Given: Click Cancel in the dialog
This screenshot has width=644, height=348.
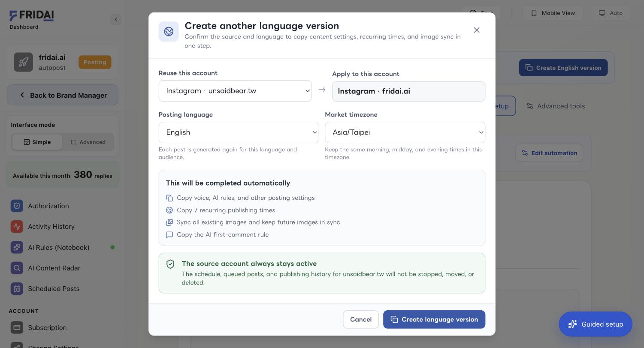Looking at the screenshot, I should [x=361, y=320].
